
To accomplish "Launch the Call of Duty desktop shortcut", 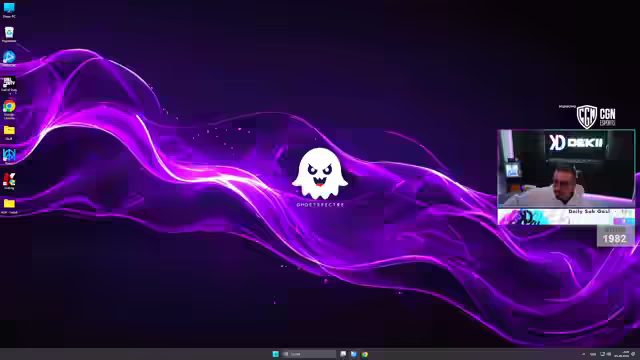I will [x=9, y=84].
